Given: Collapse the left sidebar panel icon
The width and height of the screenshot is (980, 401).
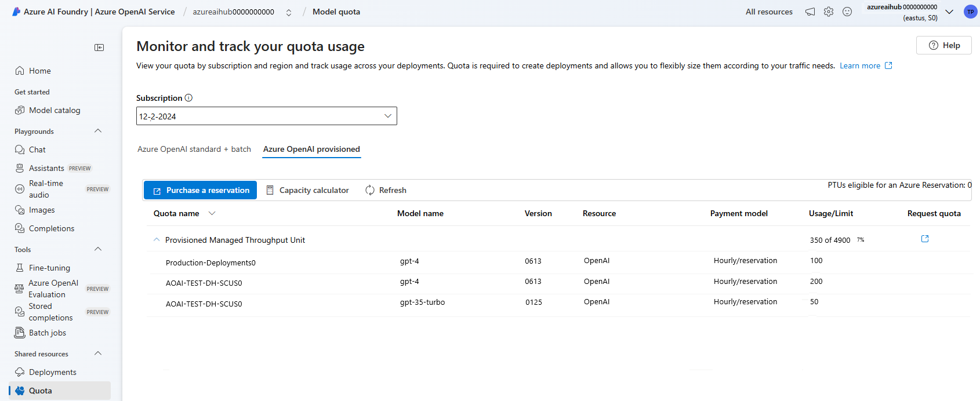Looking at the screenshot, I should (x=99, y=48).
